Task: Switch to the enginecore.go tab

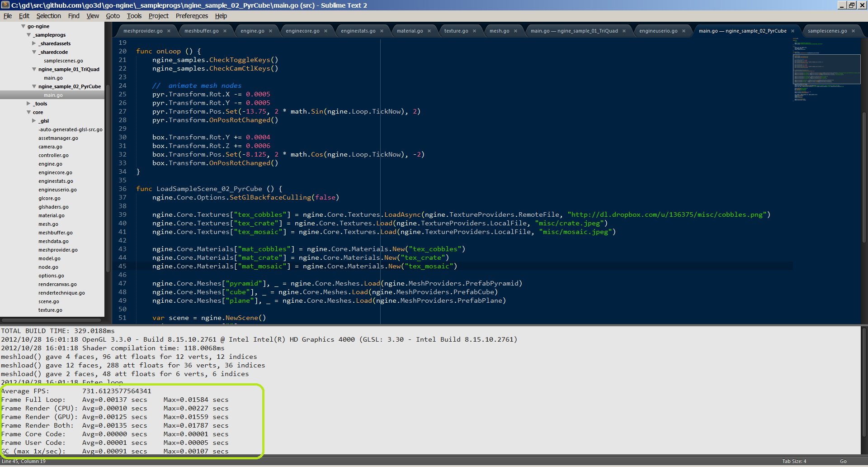Action: pos(302,31)
